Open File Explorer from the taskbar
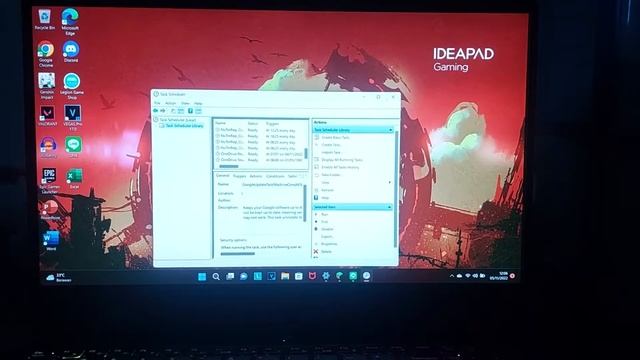640x360 pixels. (285, 276)
